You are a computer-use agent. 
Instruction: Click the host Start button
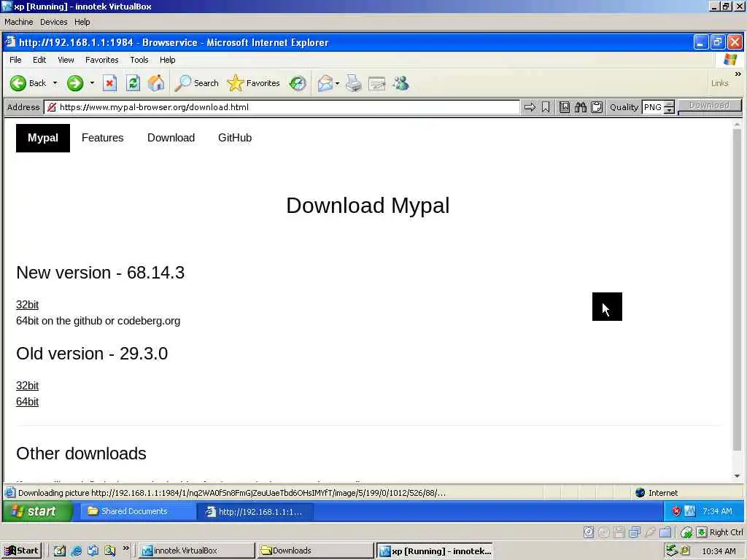pos(22,551)
